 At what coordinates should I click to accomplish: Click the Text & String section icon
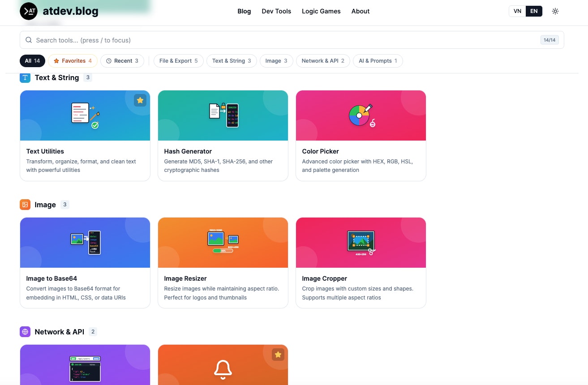[25, 77]
